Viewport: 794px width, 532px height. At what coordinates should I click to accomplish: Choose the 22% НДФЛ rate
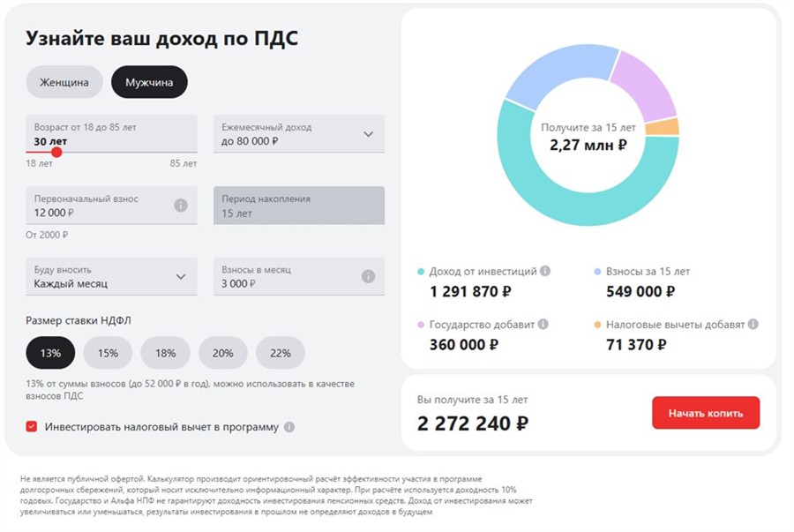(281, 353)
